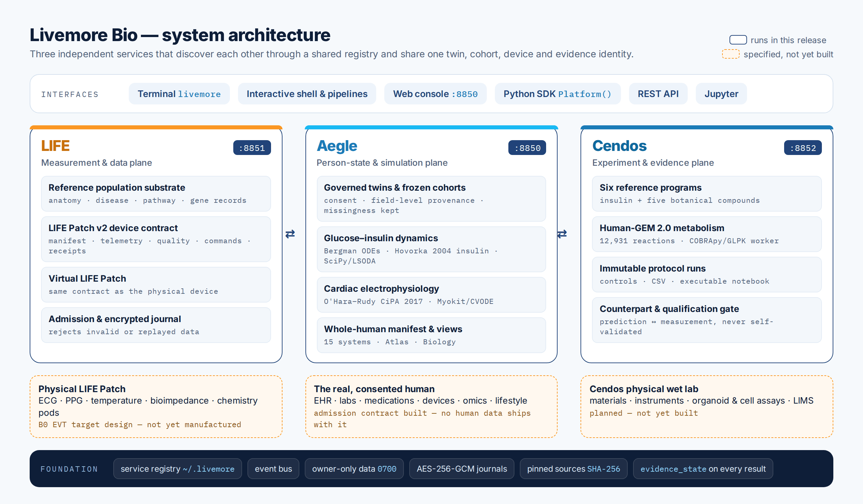Open the Reference population substrate card

pos(156,194)
